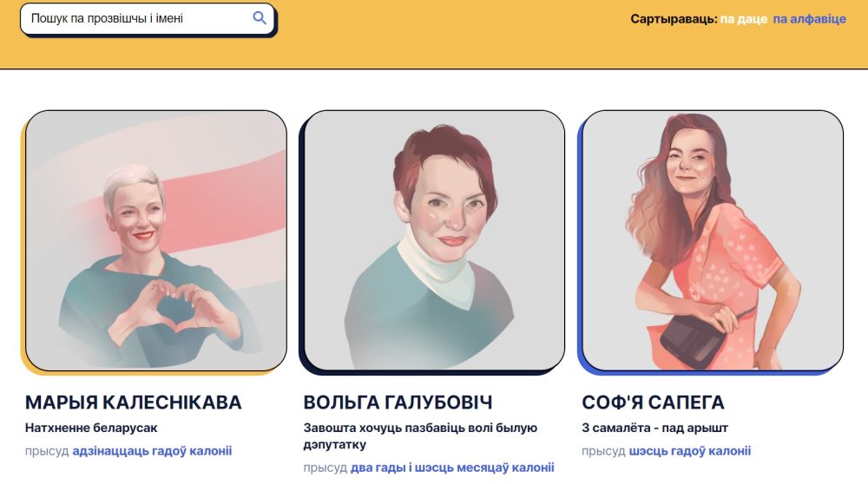Select the СОФ'Я САПЕГА name heading
The image size is (868, 484).
[x=653, y=402]
